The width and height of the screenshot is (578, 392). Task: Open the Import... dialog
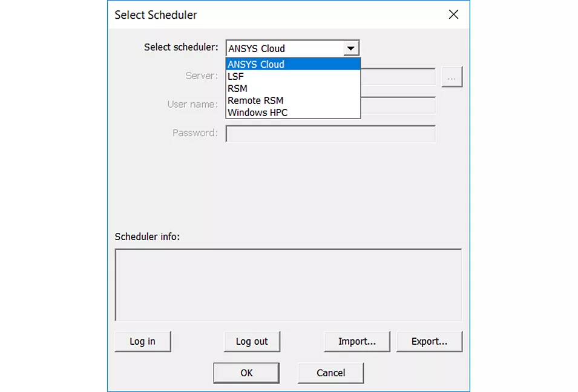pos(357,341)
